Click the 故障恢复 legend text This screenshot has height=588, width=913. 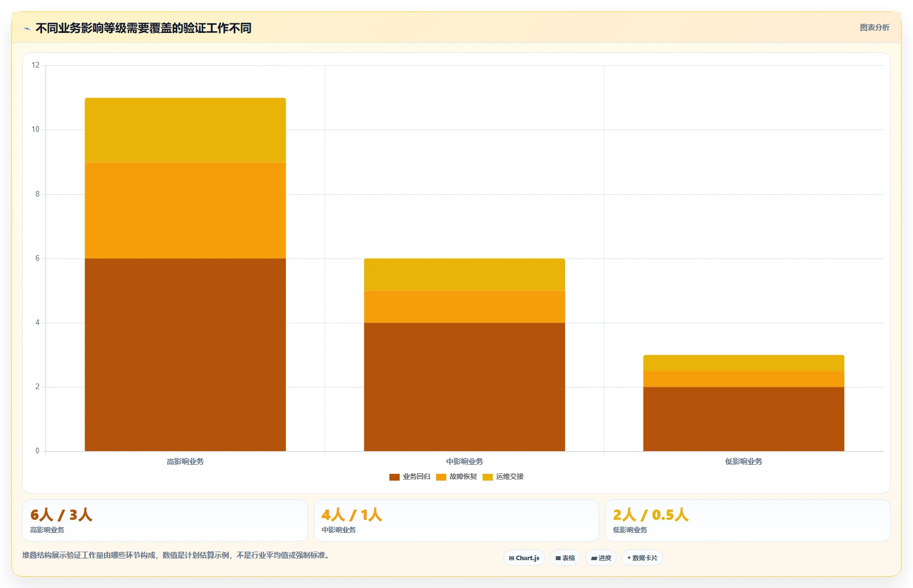coord(463,477)
